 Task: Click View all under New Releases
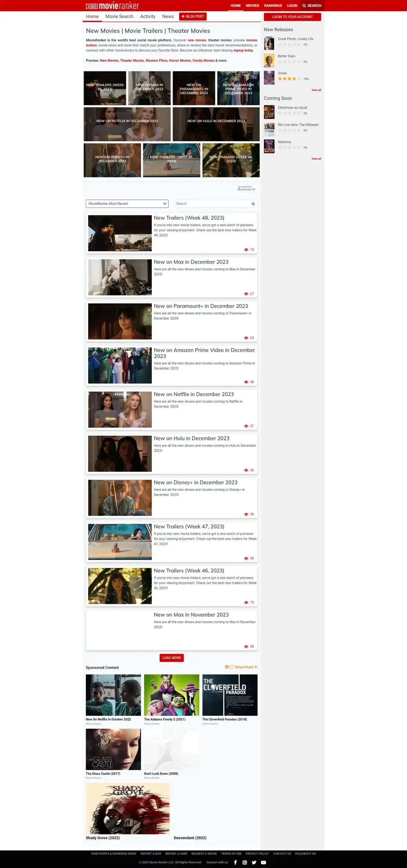tap(316, 90)
